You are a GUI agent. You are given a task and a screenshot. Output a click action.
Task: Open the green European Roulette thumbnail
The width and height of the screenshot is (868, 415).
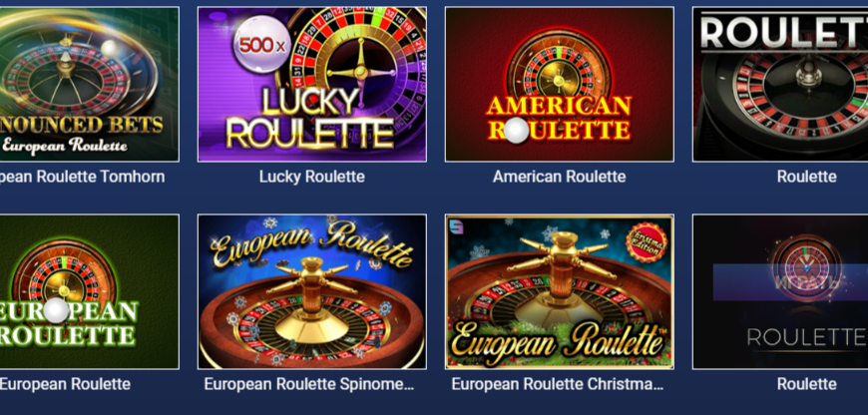[90, 291]
